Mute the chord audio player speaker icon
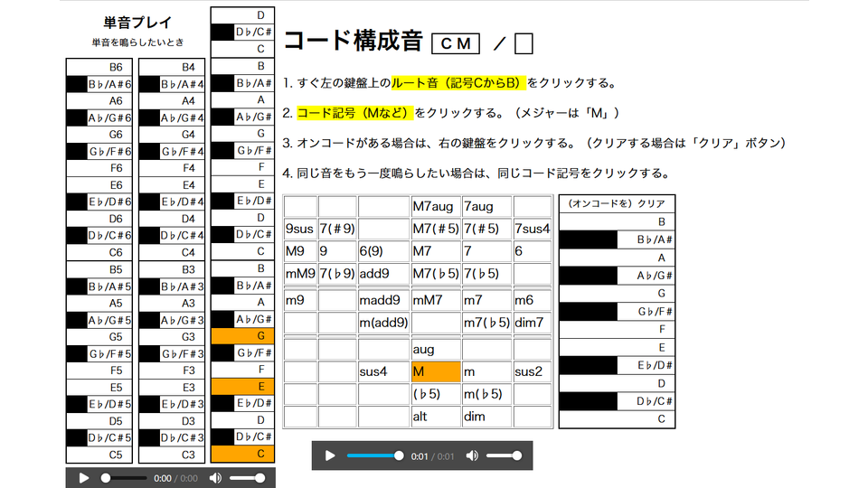Viewport: 868px width, 488px height. 472,455
